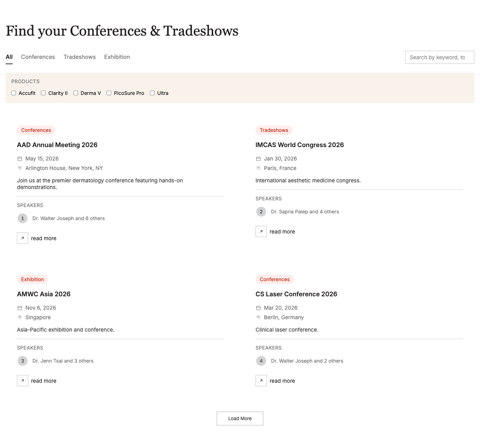The height and width of the screenshot is (448, 480).
Task: Open the Tradeshows tab
Action: click(79, 57)
